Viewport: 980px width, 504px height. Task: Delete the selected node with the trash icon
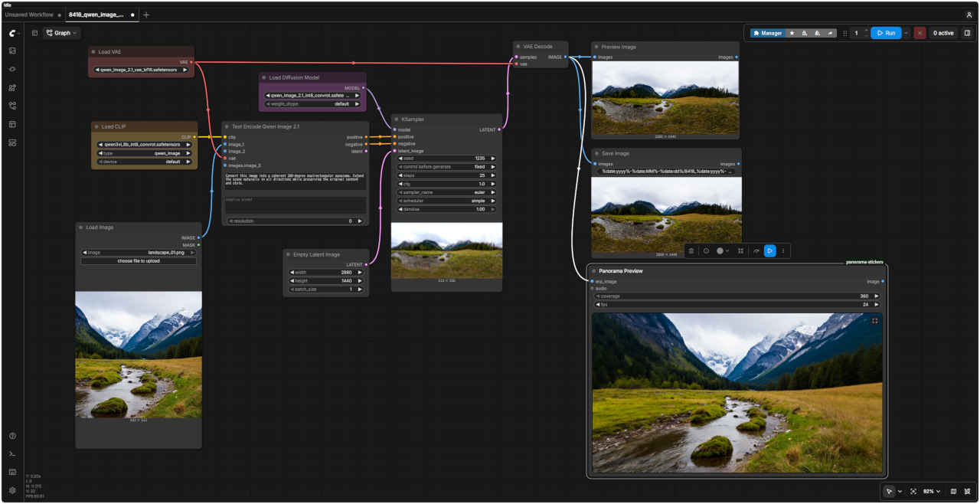pyautogui.click(x=691, y=250)
